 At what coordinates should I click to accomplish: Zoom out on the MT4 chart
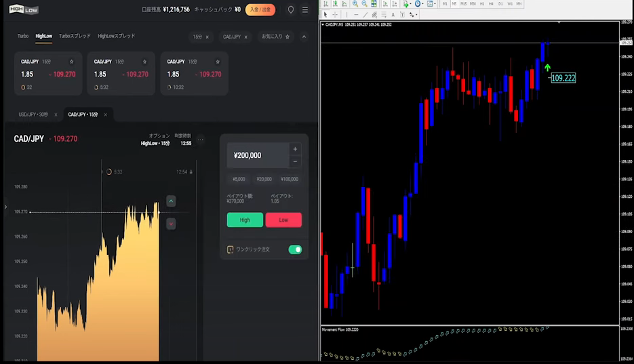pyautogui.click(x=364, y=3)
